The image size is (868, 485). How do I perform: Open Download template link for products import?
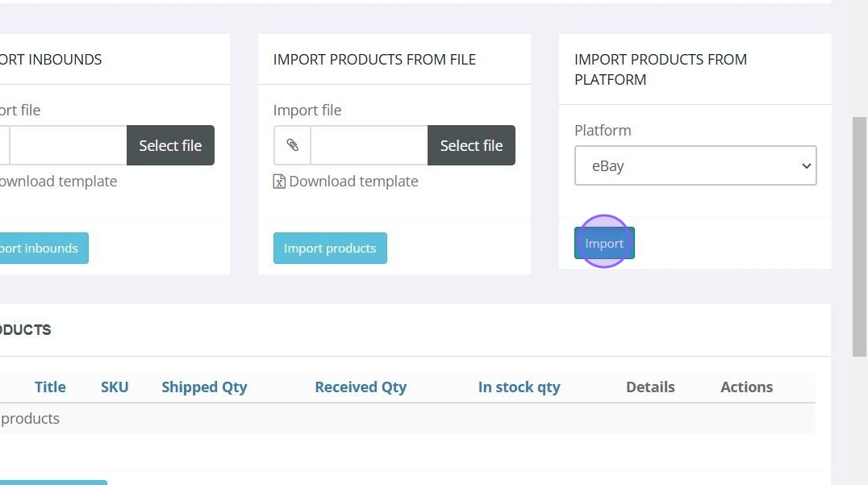point(353,182)
